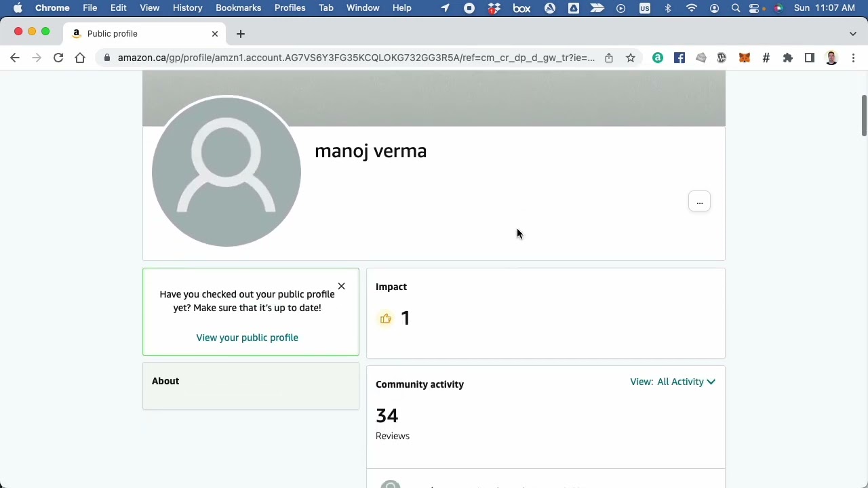Open the Box menu bar icon
The height and width of the screenshot is (488, 868).
click(521, 7)
